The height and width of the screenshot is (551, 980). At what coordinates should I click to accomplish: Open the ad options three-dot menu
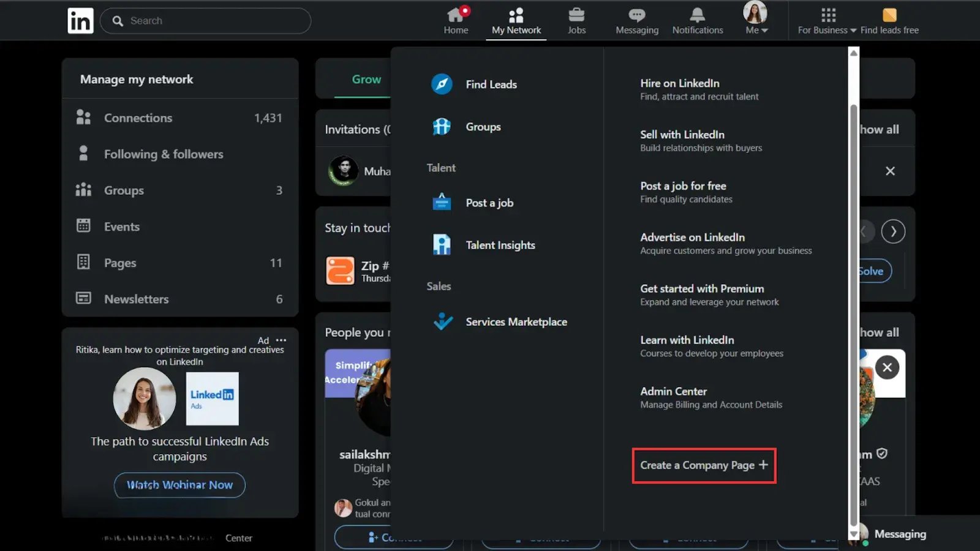point(281,340)
